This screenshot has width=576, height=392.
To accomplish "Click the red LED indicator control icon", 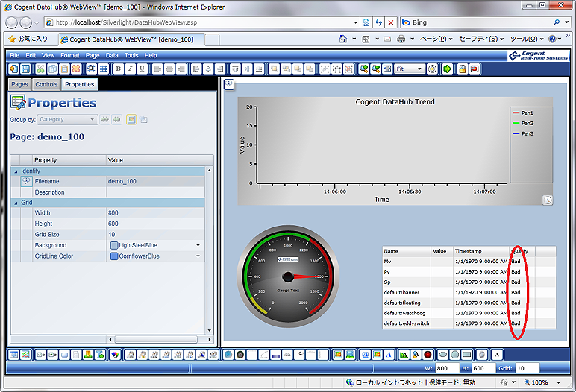I will click(x=428, y=355).
